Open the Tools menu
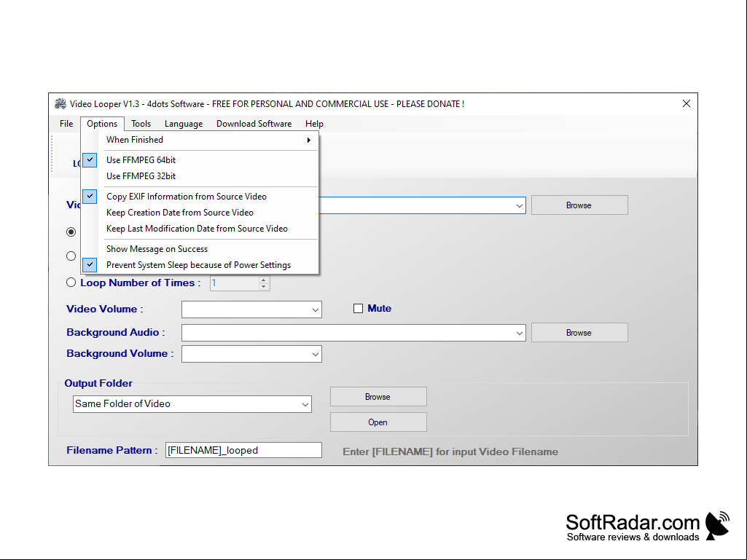Image resolution: width=747 pixels, height=560 pixels. [141, 124]
